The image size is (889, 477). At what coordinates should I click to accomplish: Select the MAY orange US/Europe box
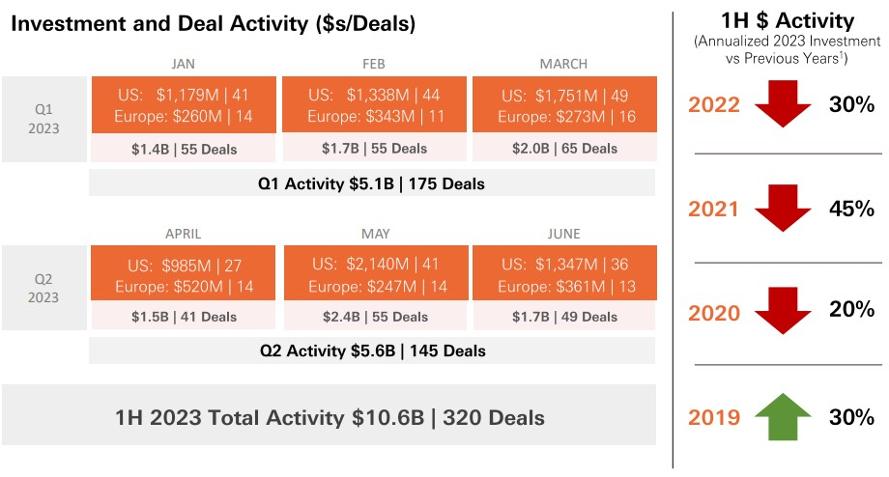click(376, 273)
